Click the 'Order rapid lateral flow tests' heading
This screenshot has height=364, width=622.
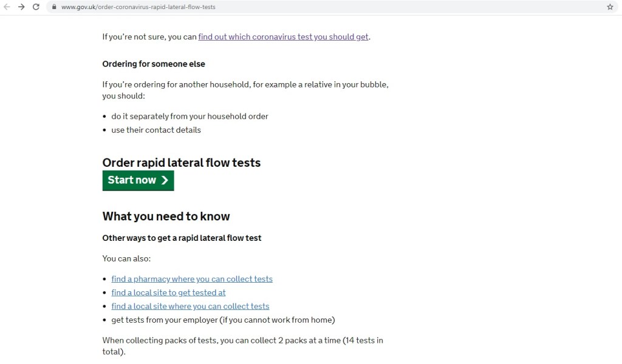pos(181,163)
